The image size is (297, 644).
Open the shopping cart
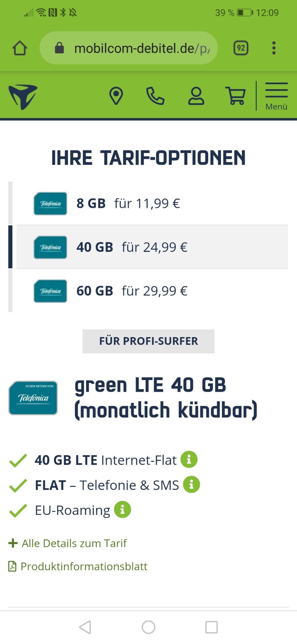[x=236, y=96]
